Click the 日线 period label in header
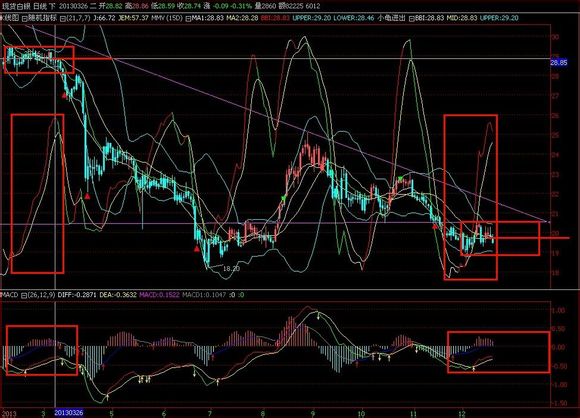 point(40,6)
